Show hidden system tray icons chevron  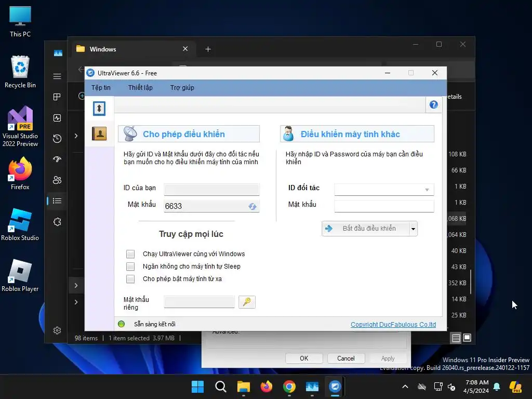click(405, 387)
